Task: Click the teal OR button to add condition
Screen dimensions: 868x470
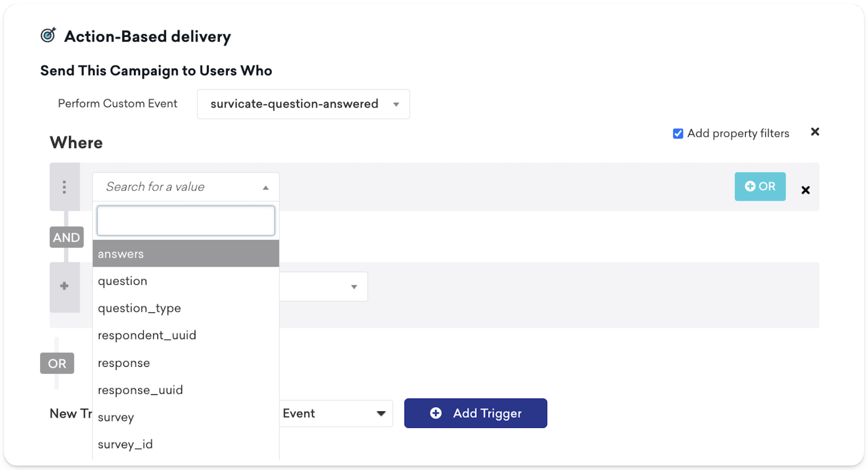Action: (760, 186)
